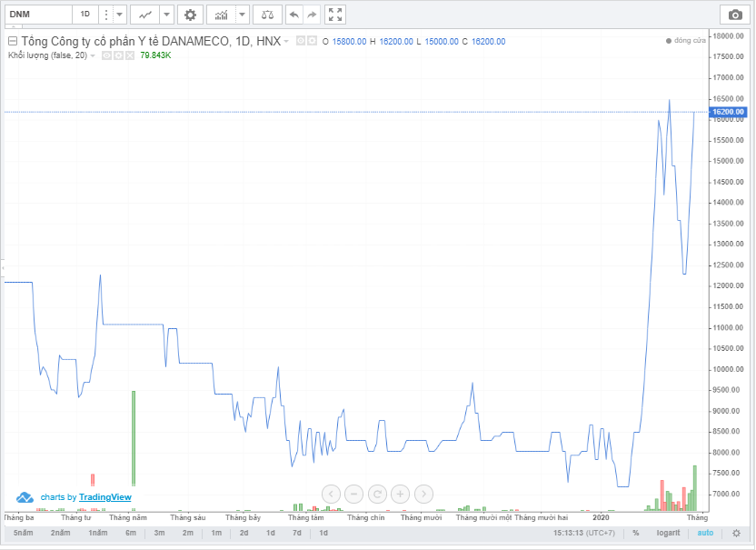This screenshot has width=756, height=550.
Task: Remove the Khối lượng indicator
Action: pyautogui.click(x=130, y=55)
